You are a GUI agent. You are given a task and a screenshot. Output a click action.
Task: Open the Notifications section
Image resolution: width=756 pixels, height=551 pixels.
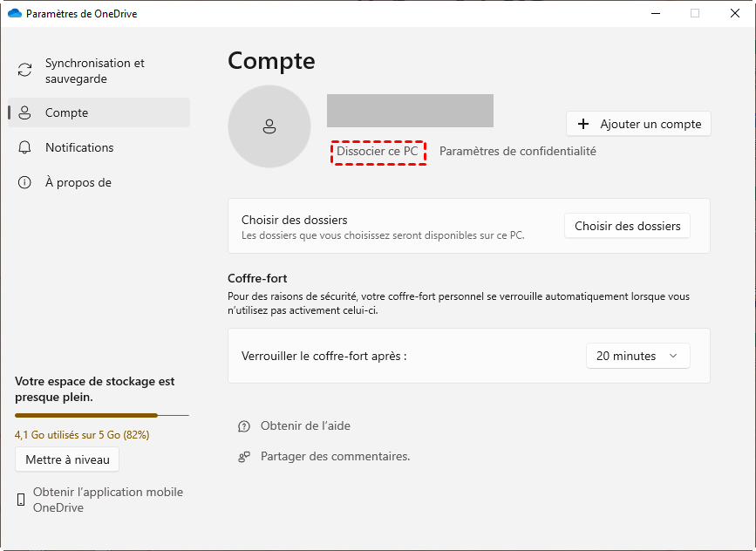99,147
